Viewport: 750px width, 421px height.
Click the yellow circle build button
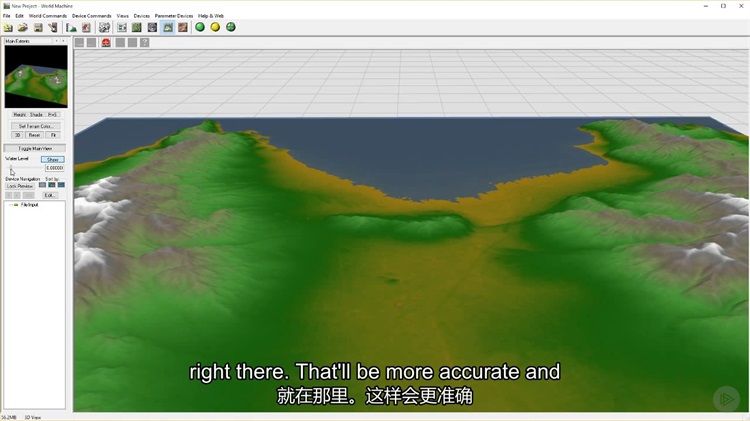[215, 27]
